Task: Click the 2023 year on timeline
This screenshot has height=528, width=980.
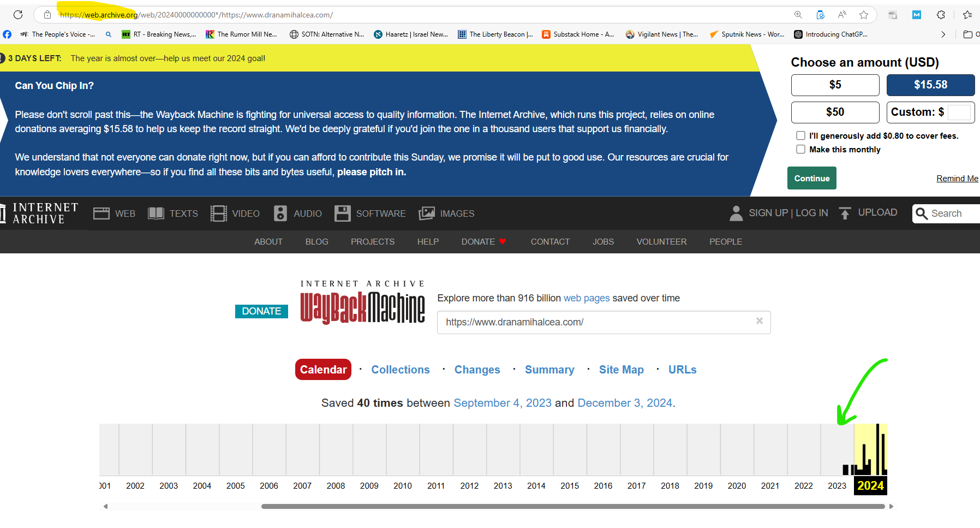Action: tap(837, 485)
